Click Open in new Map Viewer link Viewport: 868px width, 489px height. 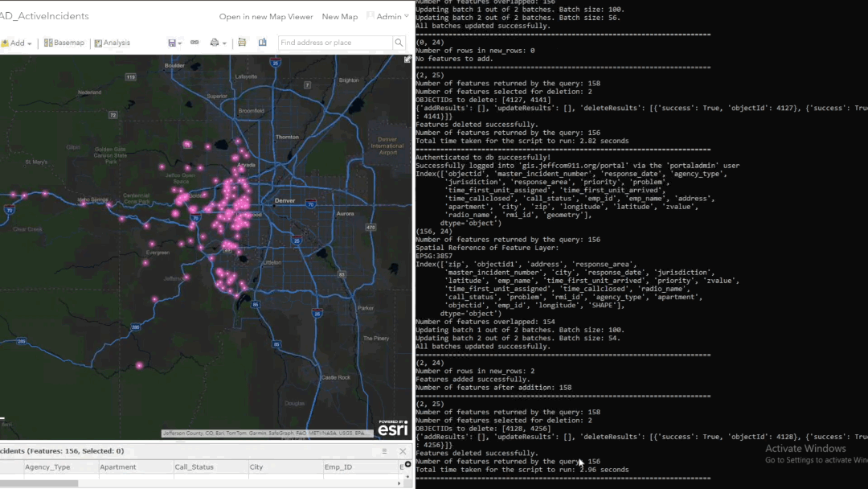pyautogui.click(x=265, y=17)
